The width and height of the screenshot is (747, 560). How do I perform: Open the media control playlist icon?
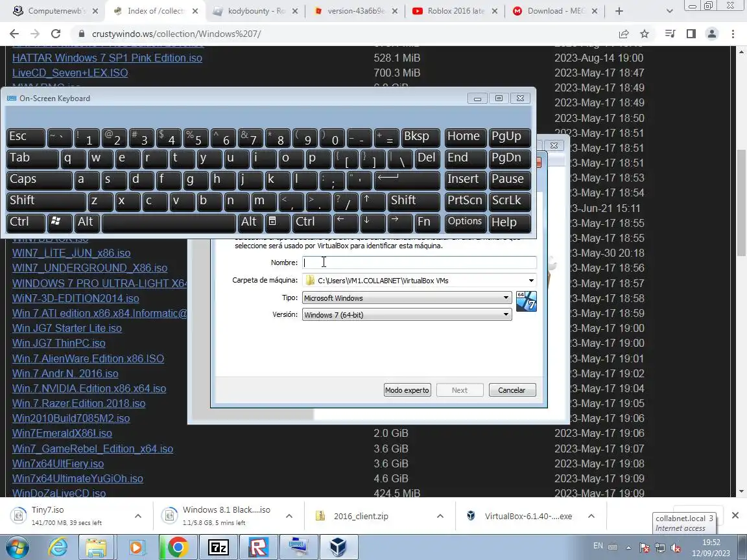670,34
